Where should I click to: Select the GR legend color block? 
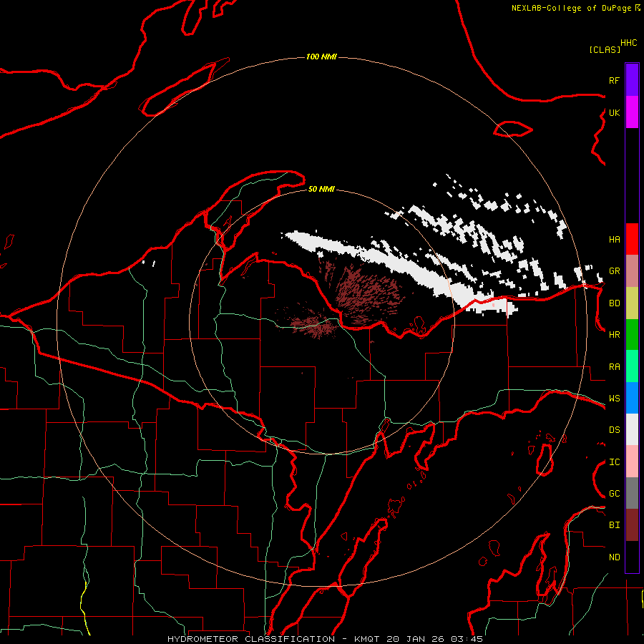(632, 271)
